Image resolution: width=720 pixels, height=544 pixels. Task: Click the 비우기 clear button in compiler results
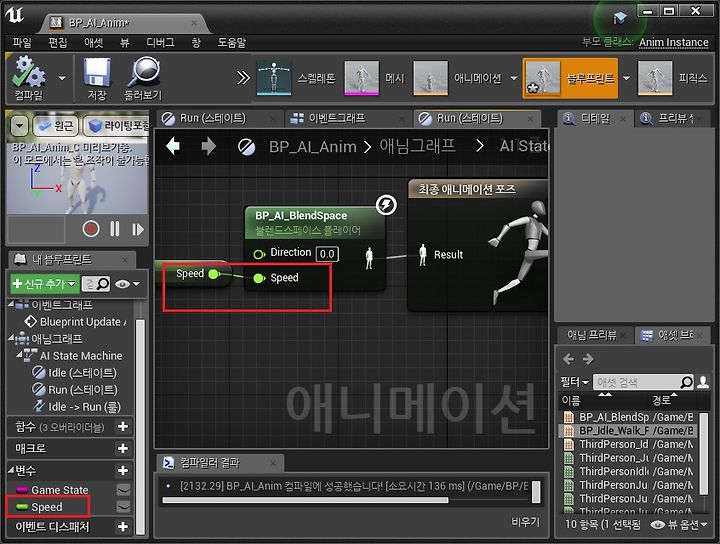coord(525,522)
